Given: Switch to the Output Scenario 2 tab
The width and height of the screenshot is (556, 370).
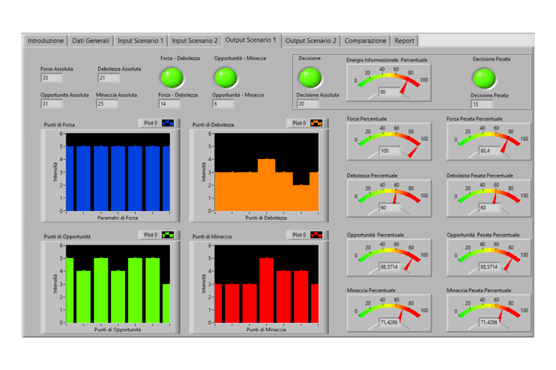Looking at the screenshot, I should point(311,40).
